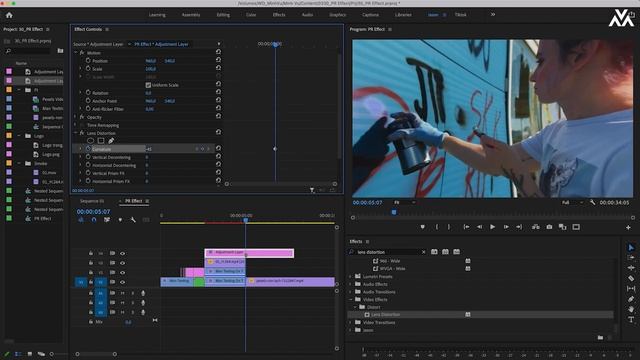
Task: Reset the Lens Distortion effect
Action: pos(218,132)
